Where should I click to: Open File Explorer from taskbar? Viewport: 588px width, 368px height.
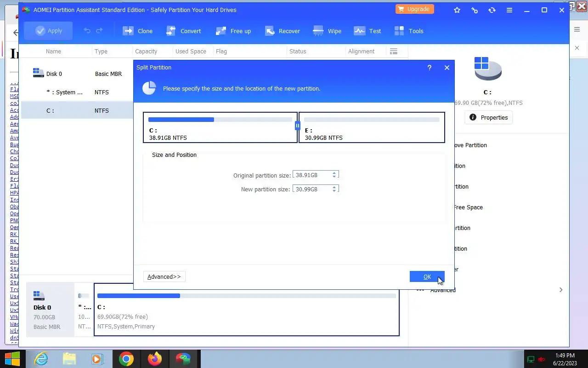pyautogui.click(x=69, y=359)
